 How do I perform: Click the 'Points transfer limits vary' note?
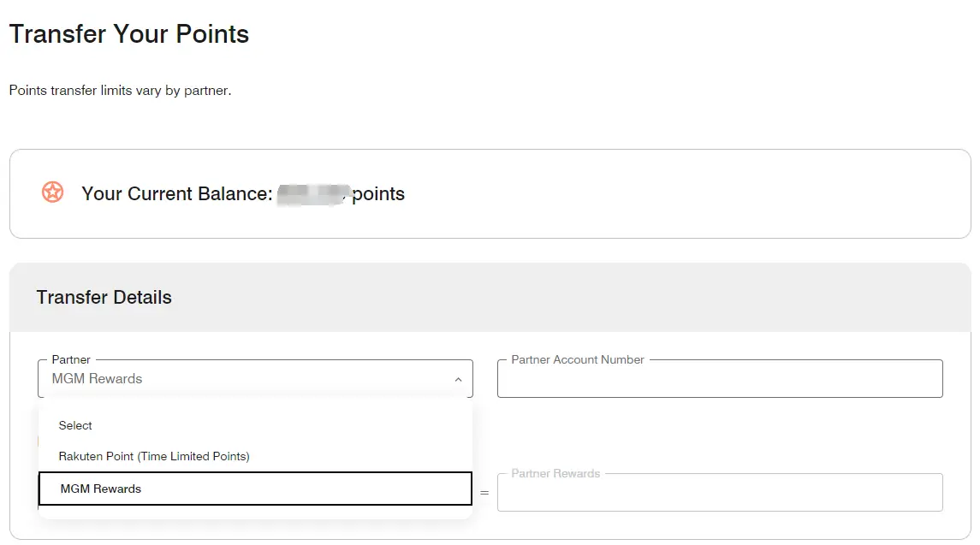click(x=120, y=90)
